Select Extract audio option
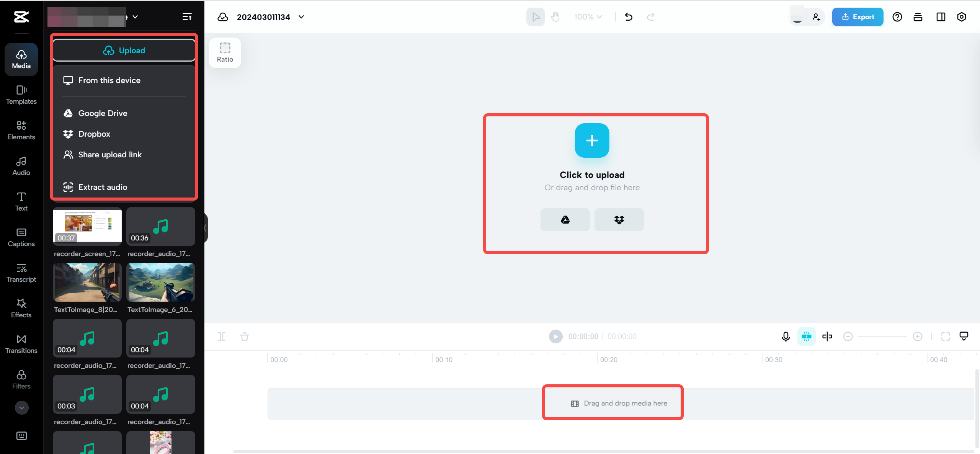This screenshot has width=980, height=454. tap(103, 187)
